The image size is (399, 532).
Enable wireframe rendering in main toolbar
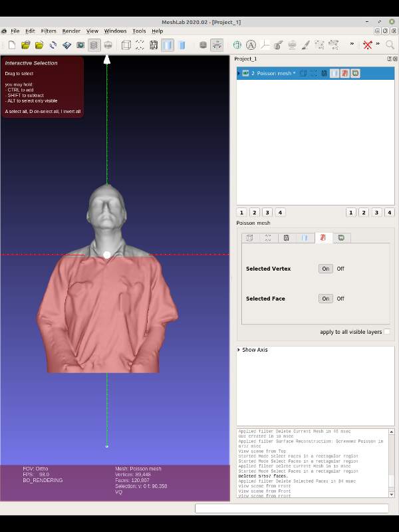(154, 45)
